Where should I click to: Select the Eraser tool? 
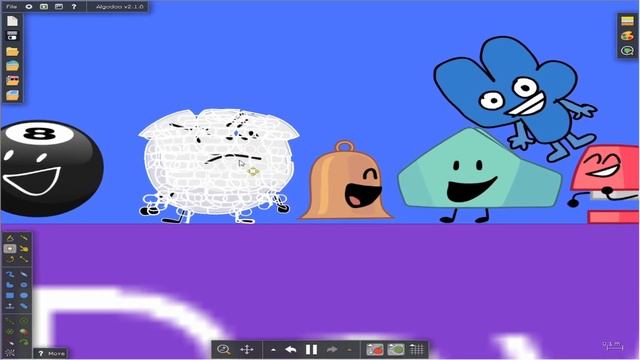pos(24,274)
